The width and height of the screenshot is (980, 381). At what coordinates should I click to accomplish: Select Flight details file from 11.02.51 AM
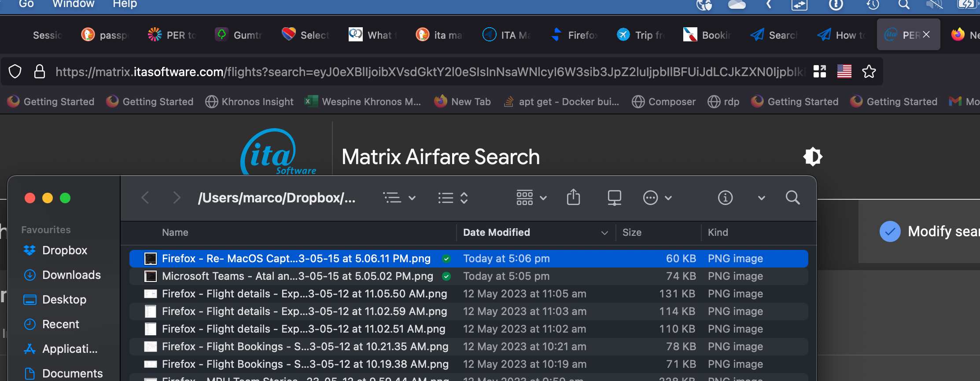(468, 329)
